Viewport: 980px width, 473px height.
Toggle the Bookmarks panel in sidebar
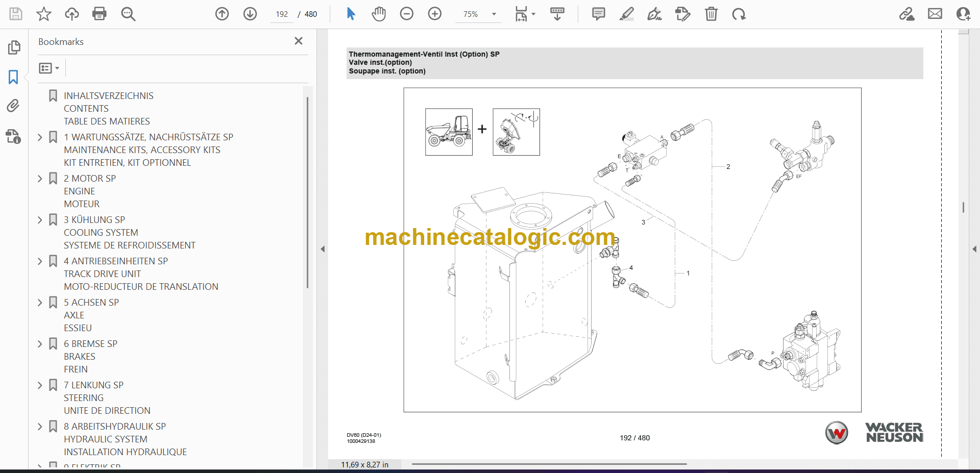(x=14, y=77)
